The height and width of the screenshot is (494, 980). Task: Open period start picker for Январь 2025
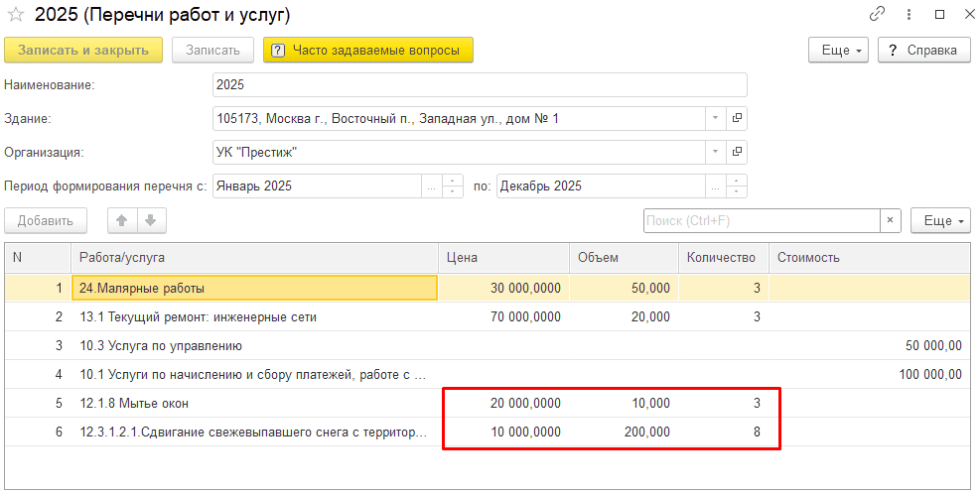431,186
